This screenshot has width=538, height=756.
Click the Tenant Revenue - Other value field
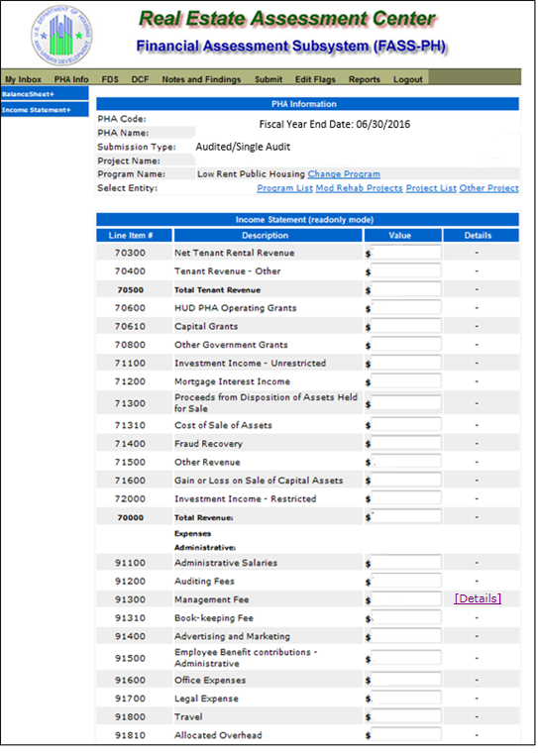point(406,270)
